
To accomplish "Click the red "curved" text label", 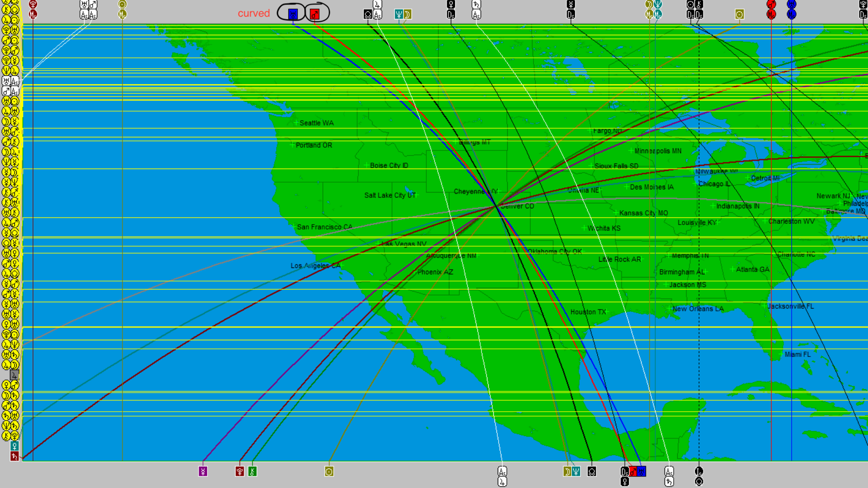I will [x=254, y=13].
